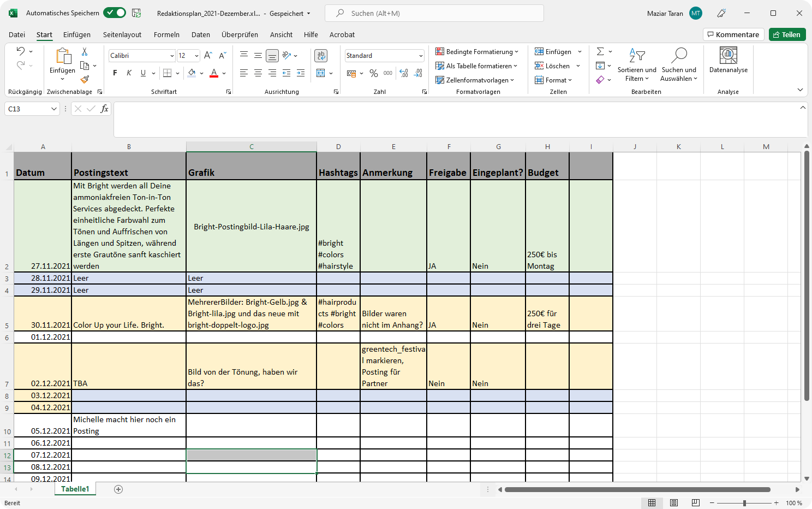Select the Zellenformatvorlagen icon
Screen dimensions: 812x509
439,80
